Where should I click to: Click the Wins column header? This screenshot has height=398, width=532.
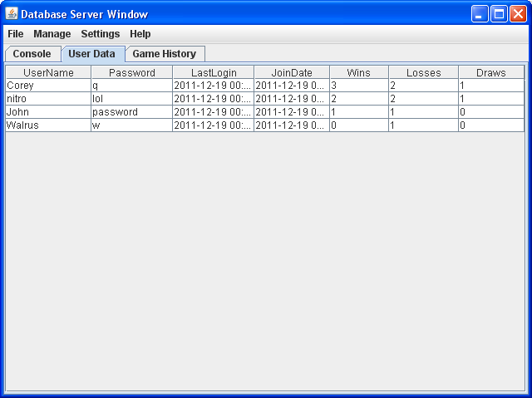[358, 73]
